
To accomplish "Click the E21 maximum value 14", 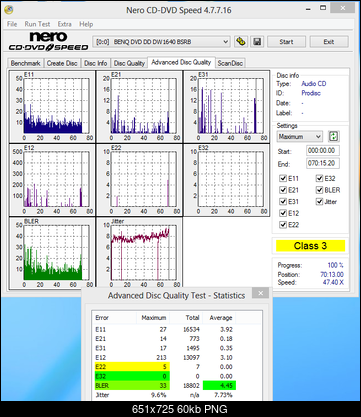I will coord(163,339).
